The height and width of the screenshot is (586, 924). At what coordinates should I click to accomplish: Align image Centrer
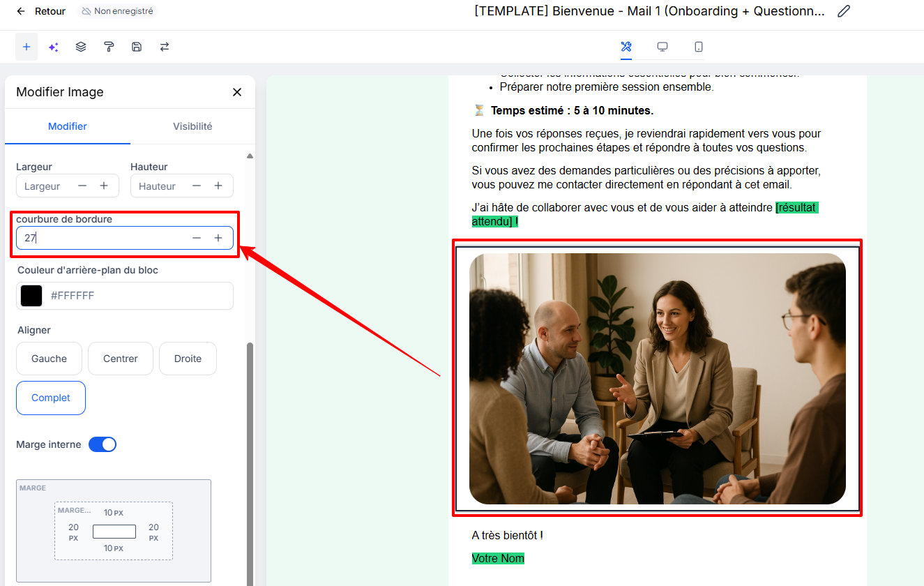point(121,359)
